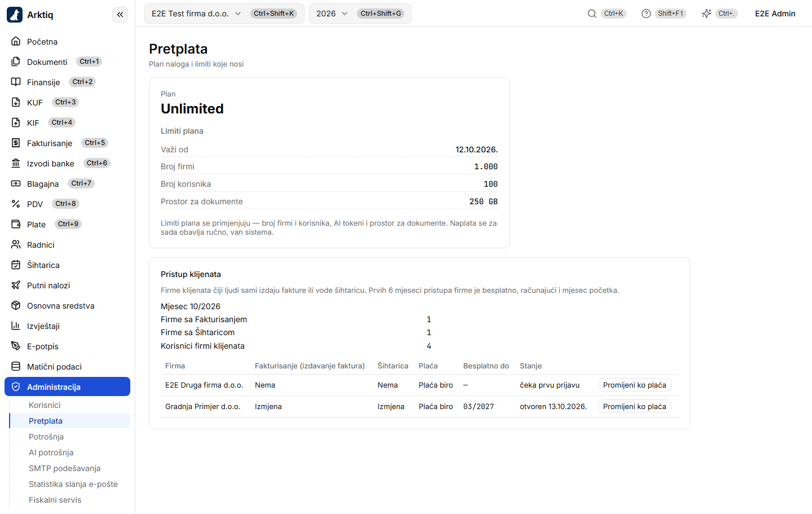The height and width of the screenshot is (514, 812).
Task: Click the Šihtarica calendar icon
Action: (x=16, y=265)
